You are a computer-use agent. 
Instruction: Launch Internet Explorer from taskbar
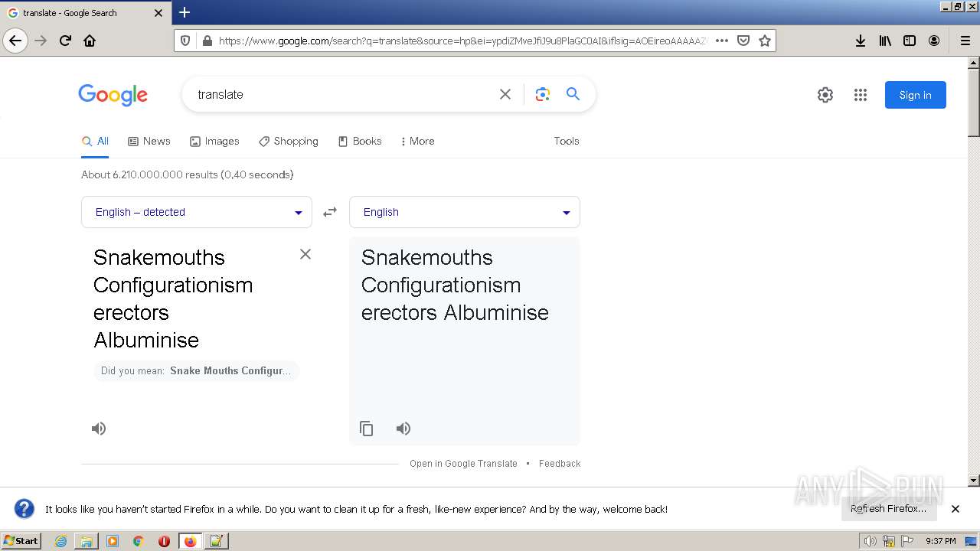tap(61, 541)
